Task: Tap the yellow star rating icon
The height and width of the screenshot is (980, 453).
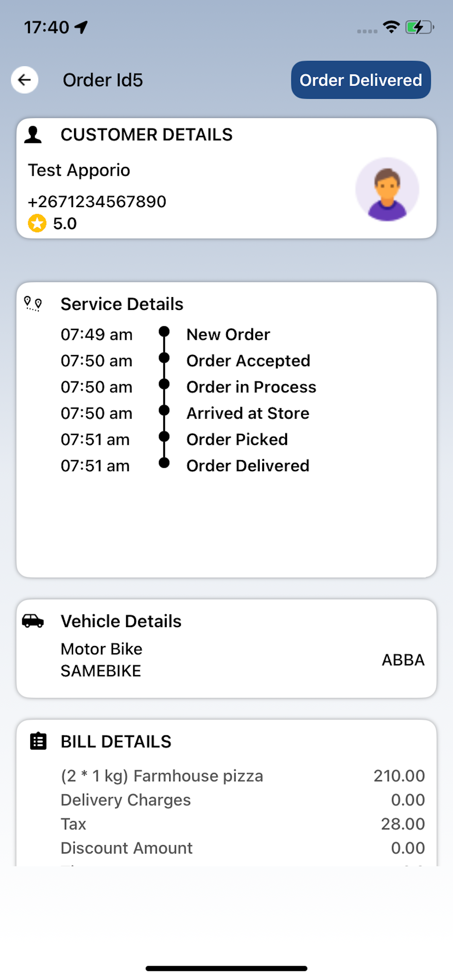Action: [x=37, y=223]
